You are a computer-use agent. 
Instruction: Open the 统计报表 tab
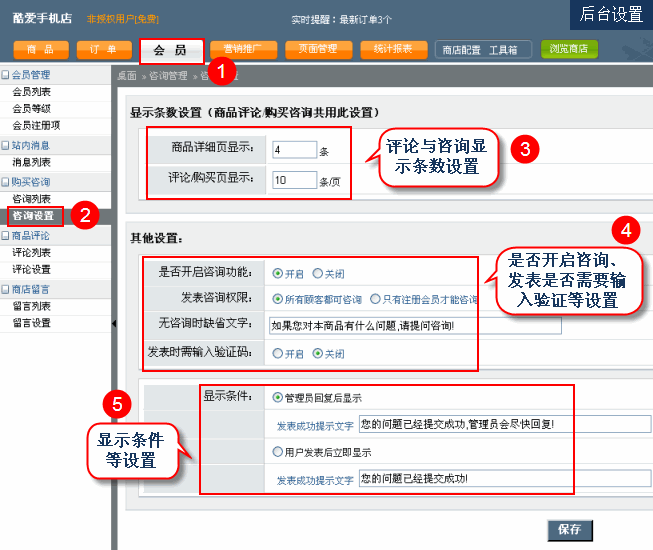tap(394, 50)
